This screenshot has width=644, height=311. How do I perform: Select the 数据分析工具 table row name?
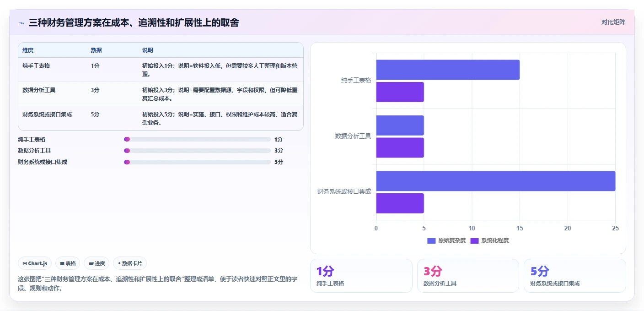point(39,90)
